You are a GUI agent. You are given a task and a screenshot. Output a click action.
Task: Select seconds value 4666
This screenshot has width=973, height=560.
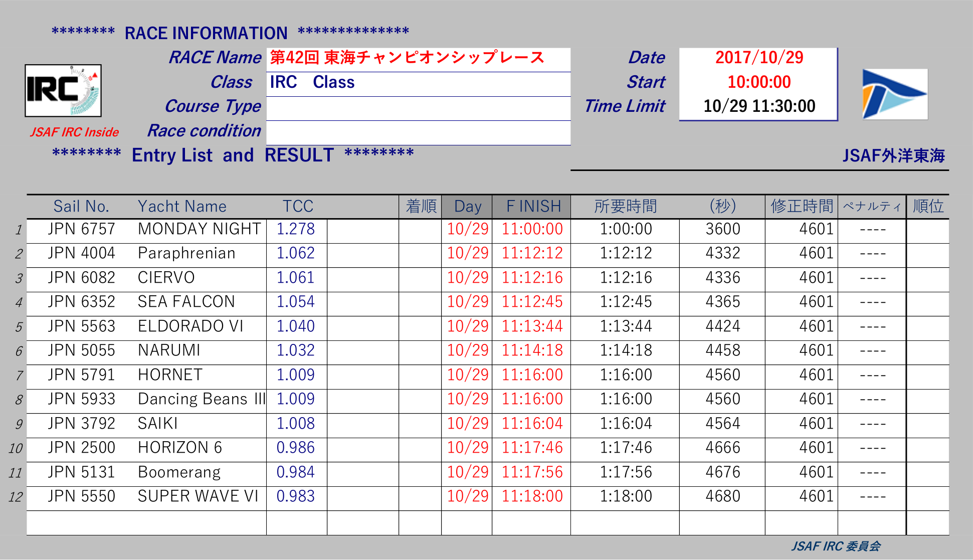click(x=723, y=448)
